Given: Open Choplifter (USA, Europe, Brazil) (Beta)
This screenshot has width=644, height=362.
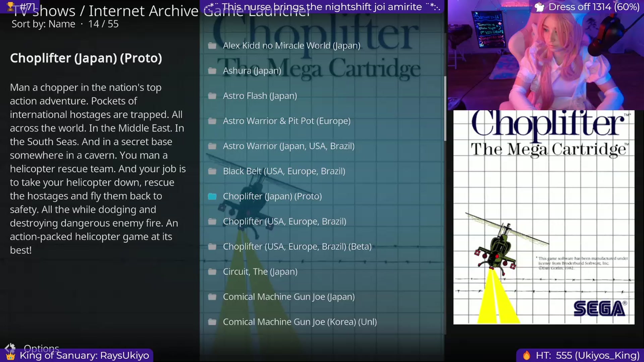Looking at the screenshot, I should click(297, 247).
